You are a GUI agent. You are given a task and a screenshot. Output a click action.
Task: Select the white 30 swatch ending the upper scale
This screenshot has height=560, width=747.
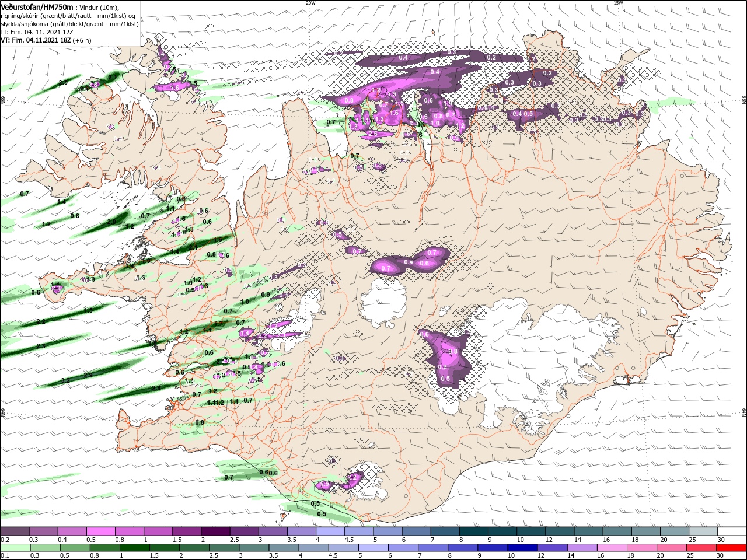(732, 531)
